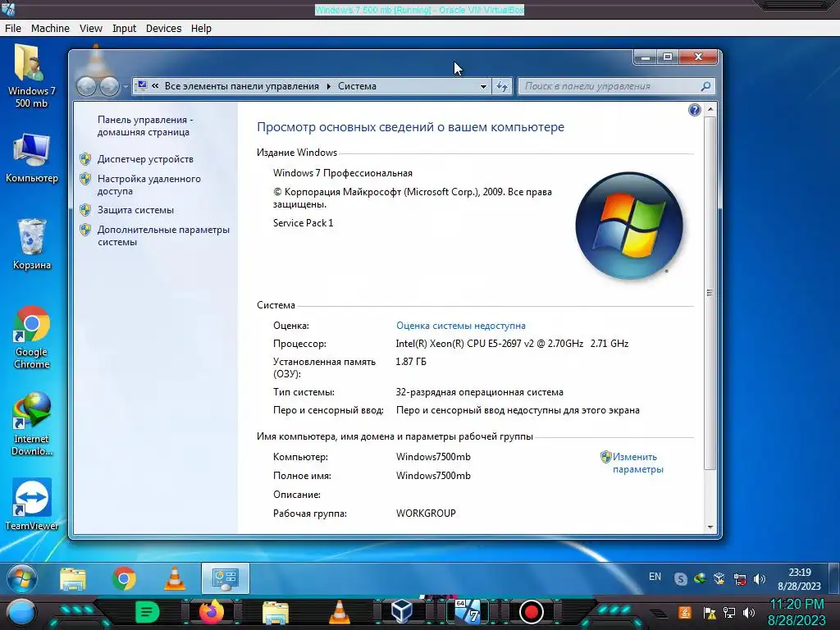
Task: Click the help question mark icon
Action: coord(694,111)
